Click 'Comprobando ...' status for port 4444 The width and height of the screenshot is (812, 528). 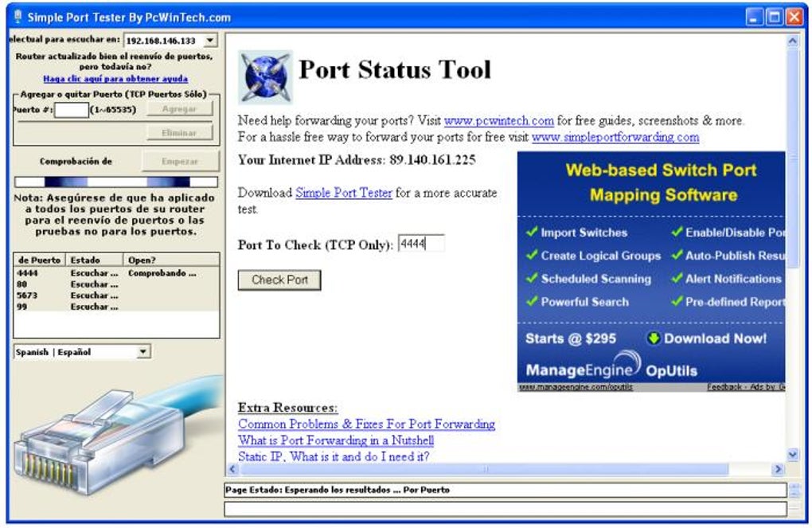click(x=162, y=273)
